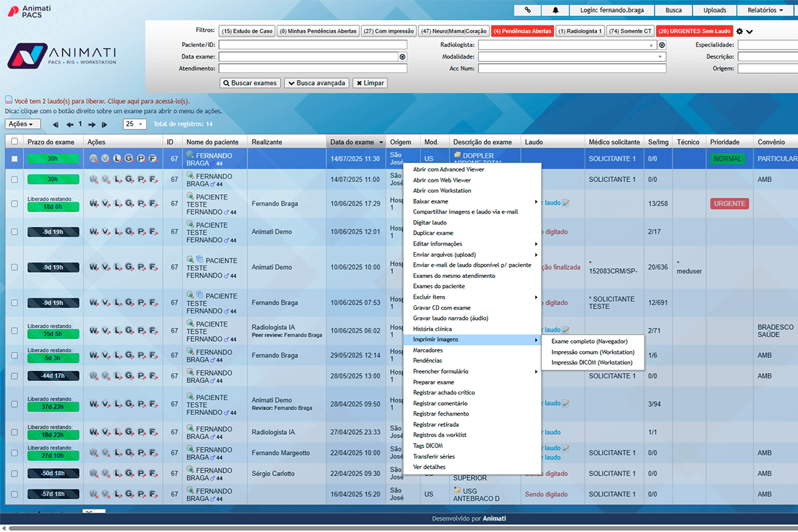Check the box for the 14/07/2025 11:30 exam
Image resolution: width=798 pixels, height=532 pixels.
pyautogui.click(x=15, y=159)
